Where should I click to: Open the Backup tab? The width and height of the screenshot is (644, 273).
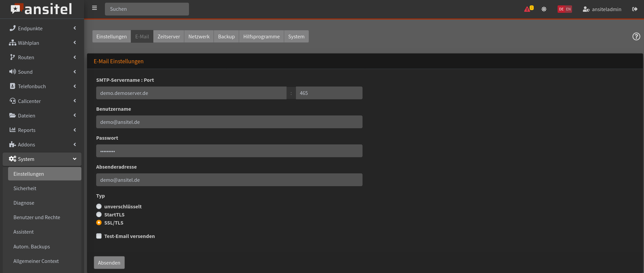pos(226,36)
